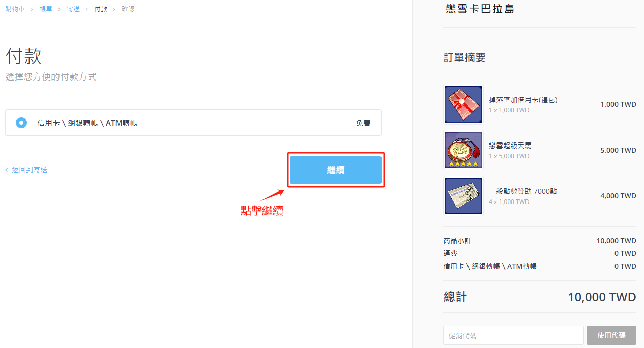
Task: Open the gold medal Pegasus item image
Action: coord(463,150)
